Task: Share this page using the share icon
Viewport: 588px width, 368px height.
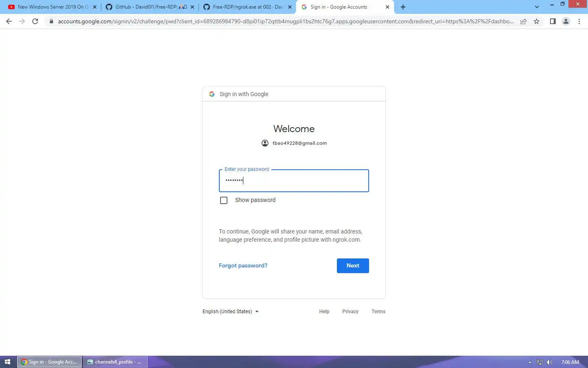Action: click(523, 21)
